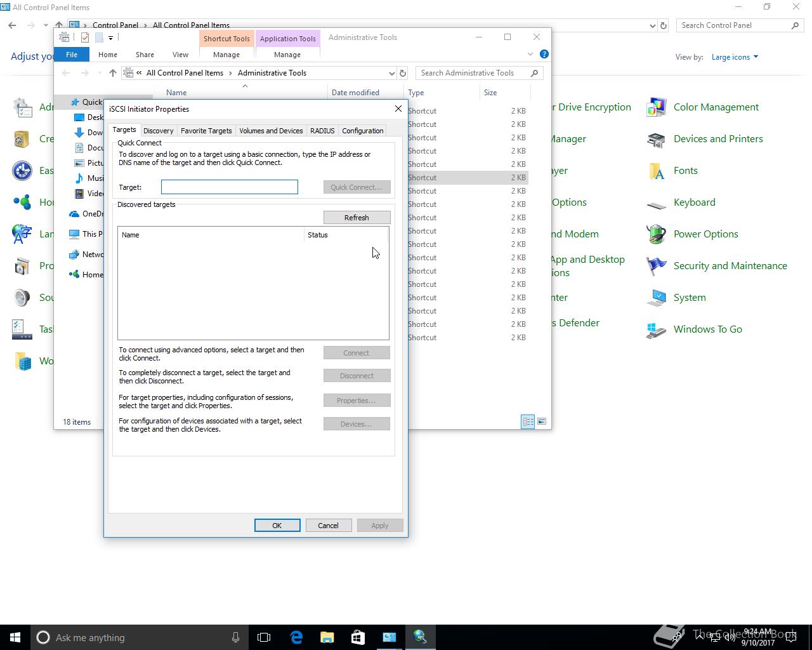812x650 pixels.
Task: Click the Target text input field
Action: point(229,187)
